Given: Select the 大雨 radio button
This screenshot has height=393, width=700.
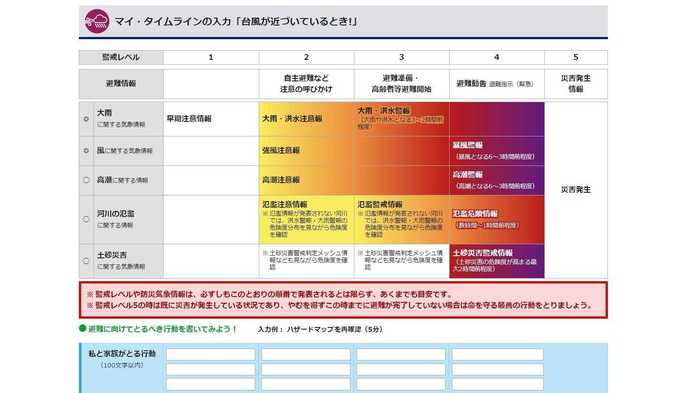Looking at the screenshot, I should tap(86, 119).
